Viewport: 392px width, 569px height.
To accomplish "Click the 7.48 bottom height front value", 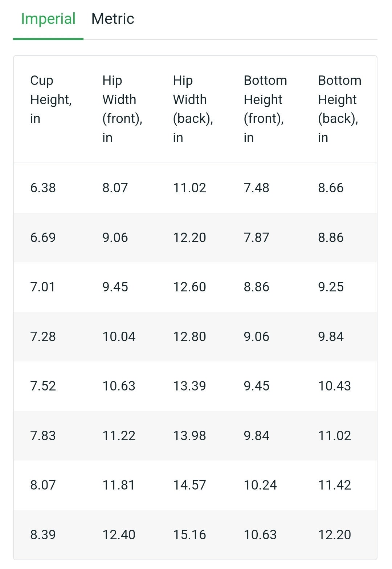I will 257,188.
